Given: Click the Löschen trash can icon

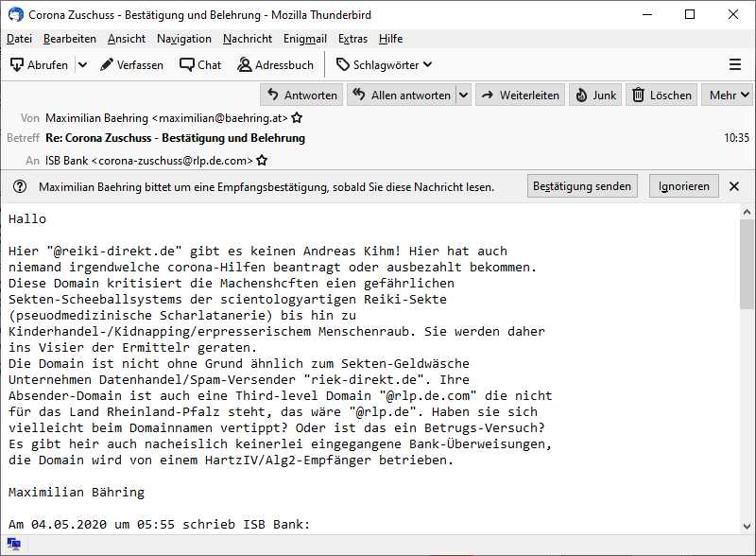Looking at the screenshot, I should (638, 95).
